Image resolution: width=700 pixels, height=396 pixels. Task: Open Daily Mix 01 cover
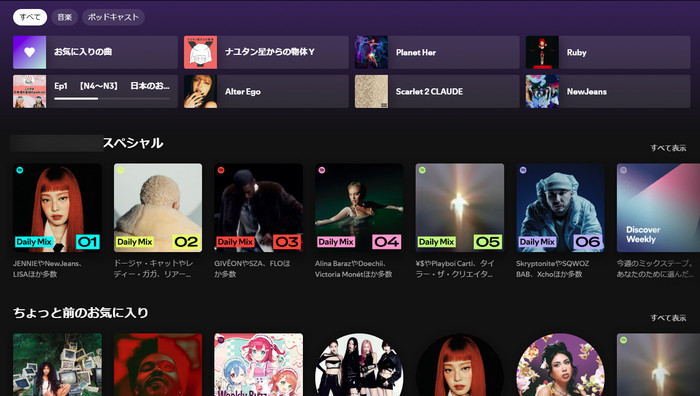[57, 208]
